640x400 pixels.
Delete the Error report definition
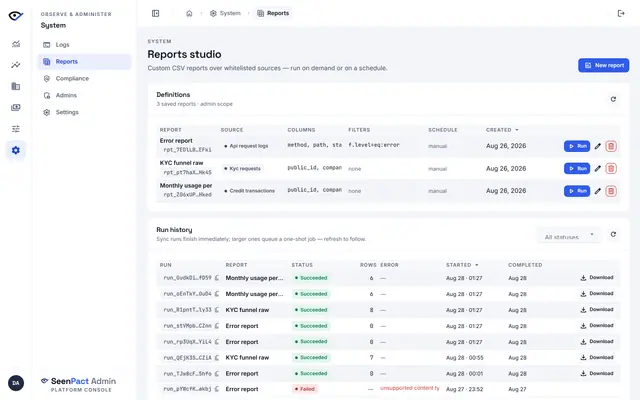[x=611, y=146]
